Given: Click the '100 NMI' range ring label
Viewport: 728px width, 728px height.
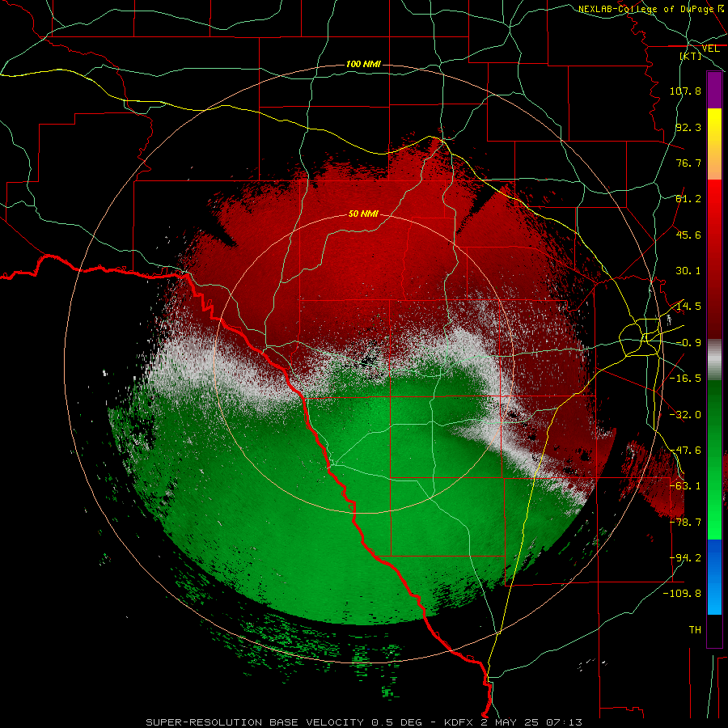Looking at the screenshot, I should click(363, 64).
